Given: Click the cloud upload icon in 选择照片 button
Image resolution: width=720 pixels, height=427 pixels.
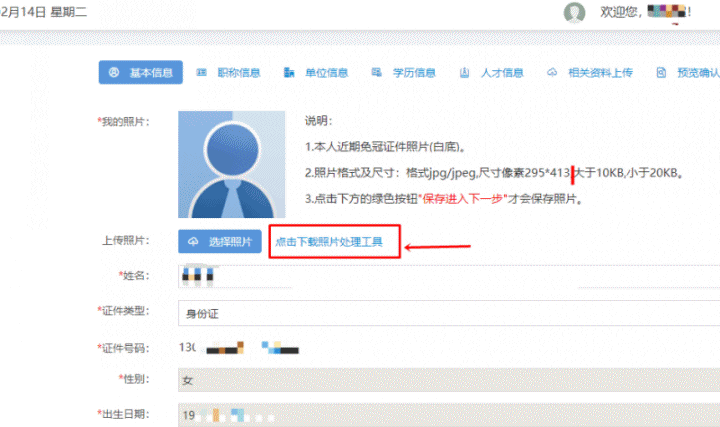Looking at the screenshot, I should (x=193, y=242).
